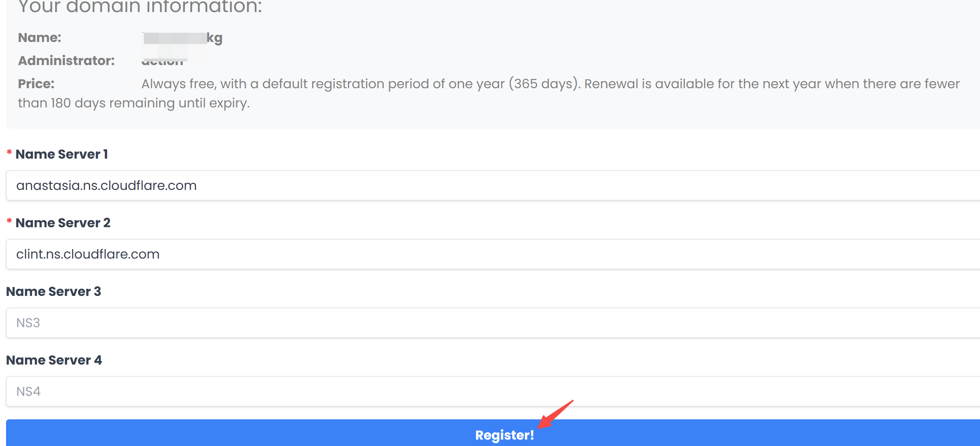Click the Name Server 3 label

(x=53, y=292)
